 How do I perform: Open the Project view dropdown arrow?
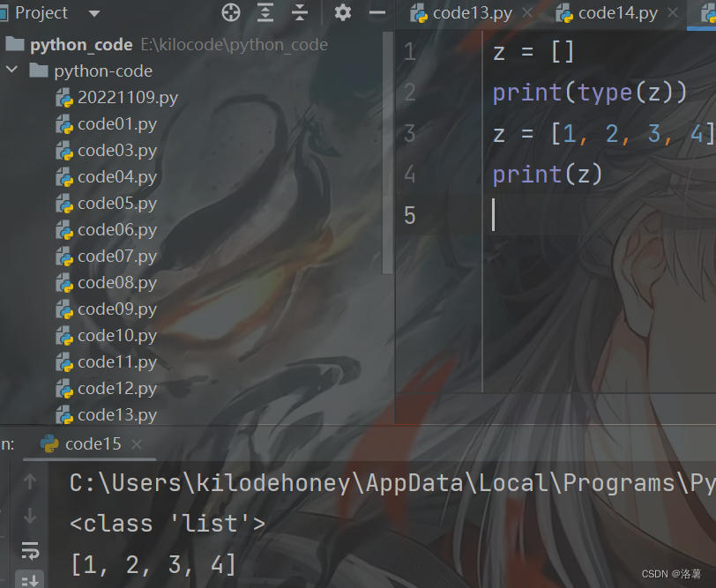point(94,14)
